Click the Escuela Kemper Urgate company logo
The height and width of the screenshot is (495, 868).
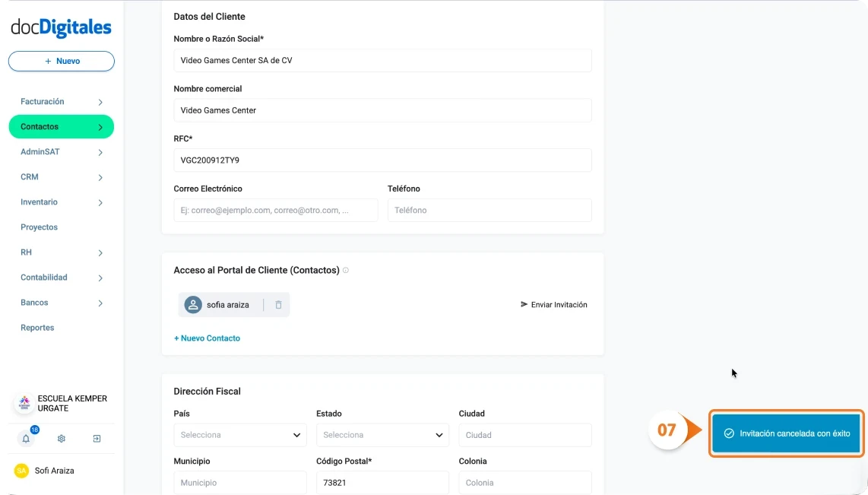[x=22, y=402]
